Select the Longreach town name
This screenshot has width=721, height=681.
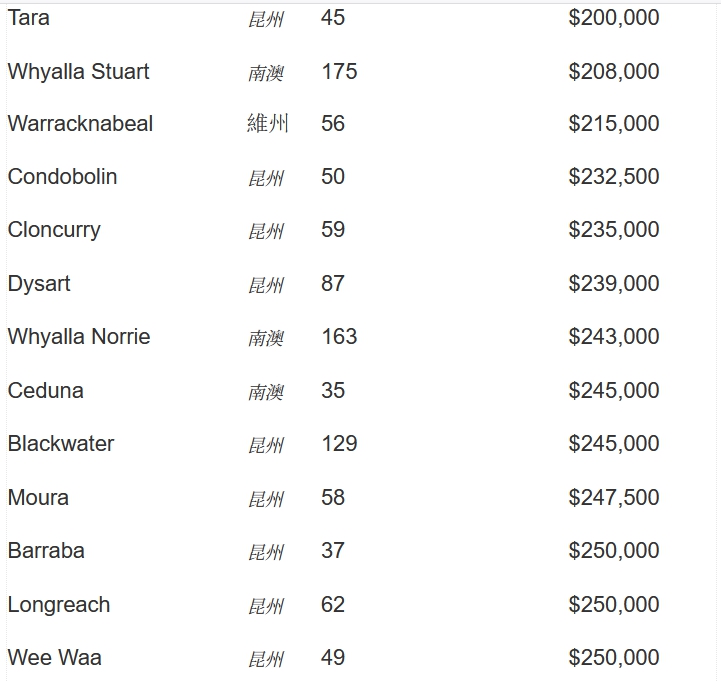click(59, 605)
